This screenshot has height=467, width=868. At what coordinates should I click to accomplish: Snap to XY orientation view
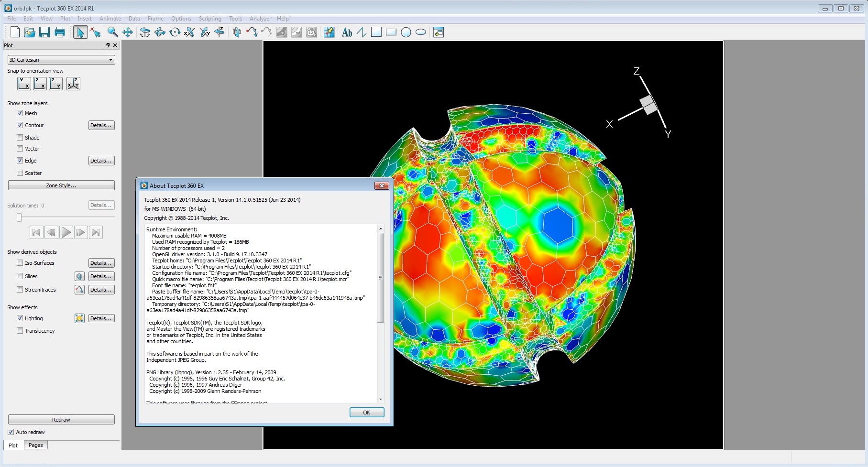click(x=24, y=84)
